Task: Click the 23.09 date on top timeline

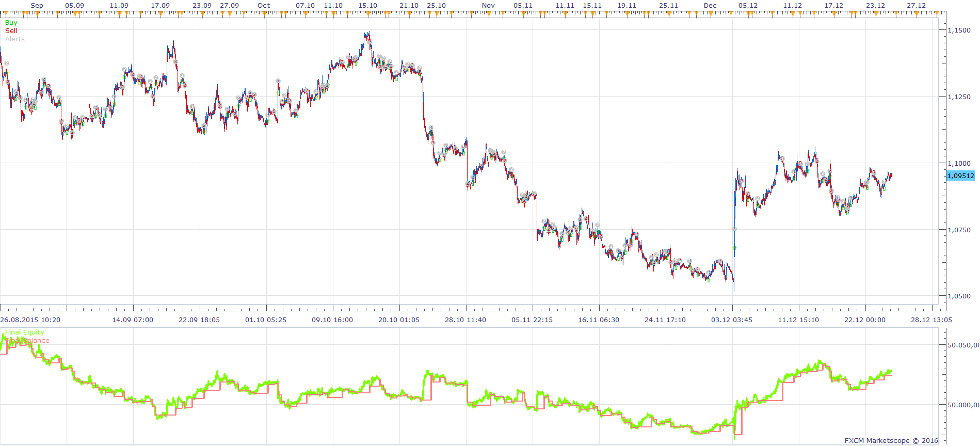Action: [202, 6]
